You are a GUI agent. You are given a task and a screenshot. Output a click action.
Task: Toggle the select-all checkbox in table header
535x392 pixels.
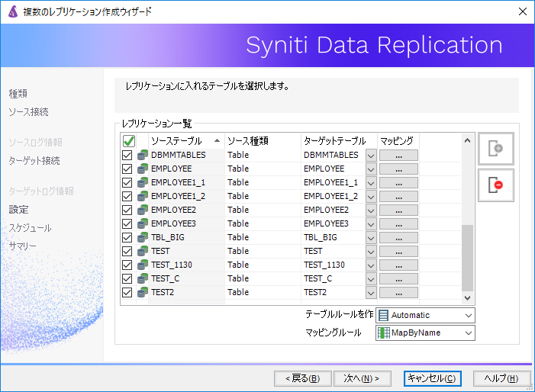coord(129,141)
